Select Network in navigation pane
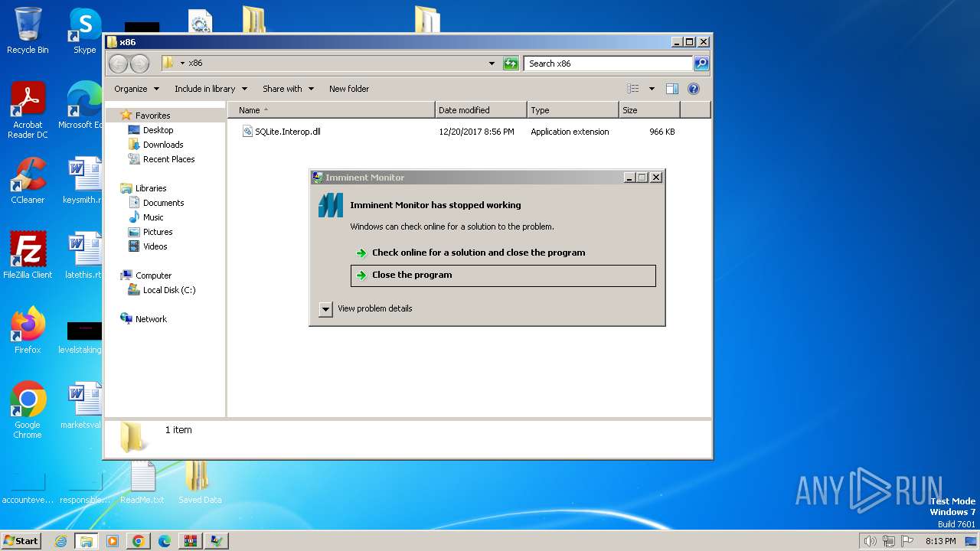This screenshot has width=980, height=551. tap(151, 319)
